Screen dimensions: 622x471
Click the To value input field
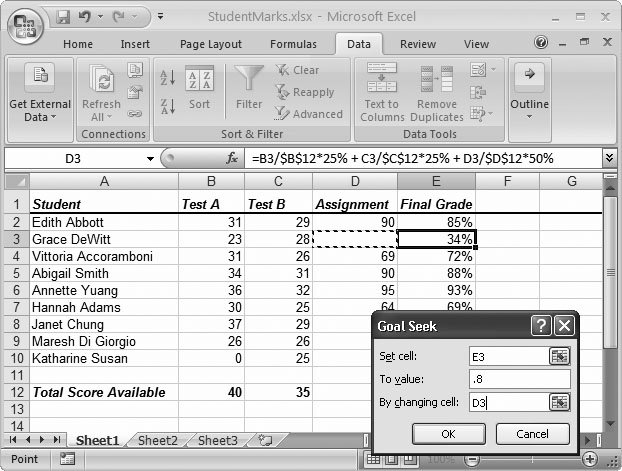518,379
